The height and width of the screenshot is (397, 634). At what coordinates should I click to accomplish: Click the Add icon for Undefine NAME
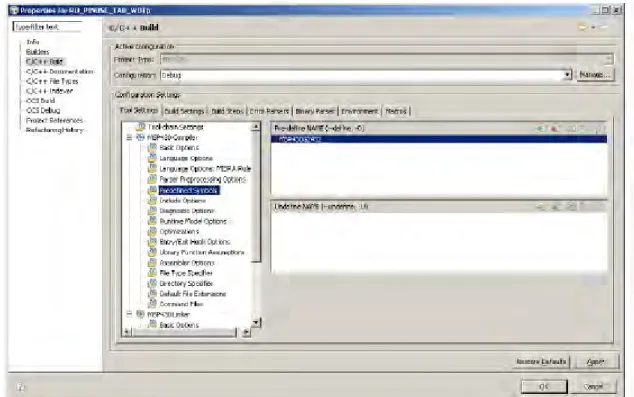tap(541, 207)
